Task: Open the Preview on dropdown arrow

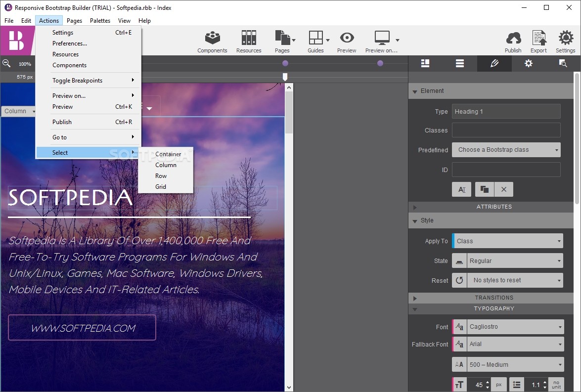Action: pyautogui.click(x=397, y=40)
